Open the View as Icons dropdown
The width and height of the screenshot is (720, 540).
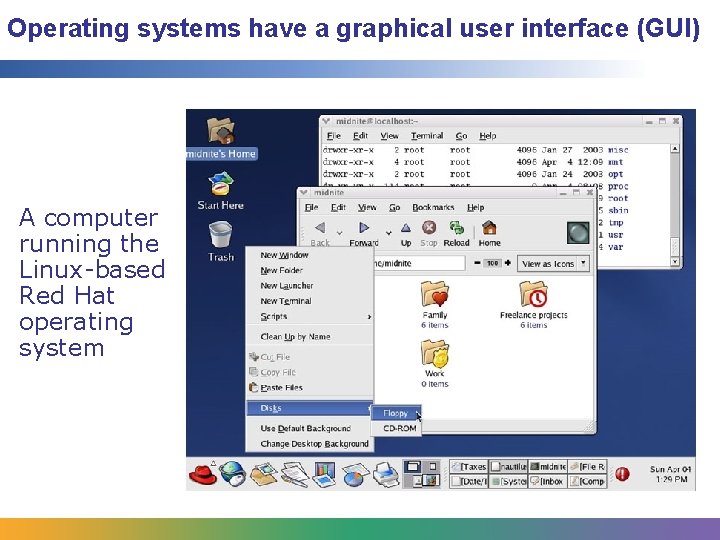[553, 264]
